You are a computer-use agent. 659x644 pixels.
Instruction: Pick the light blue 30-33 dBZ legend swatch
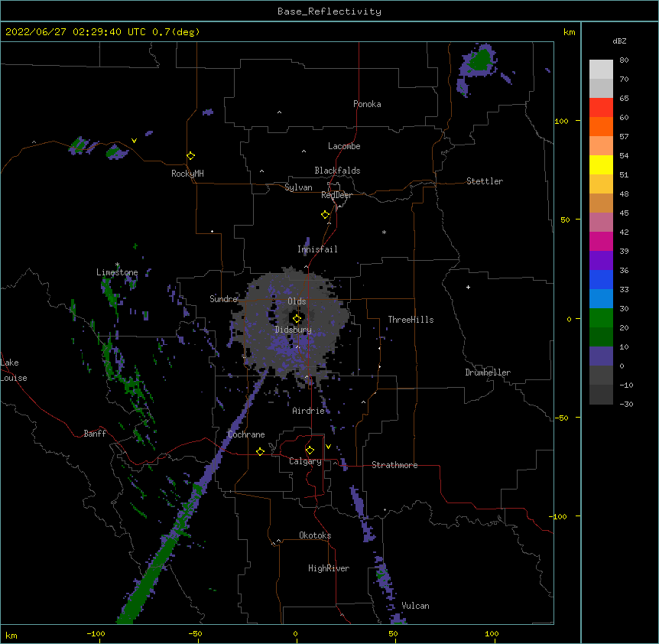click(x=601, y=299)
